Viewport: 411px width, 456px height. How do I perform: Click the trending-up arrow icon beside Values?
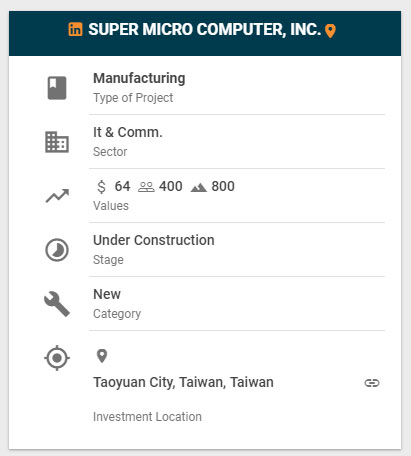tap(57, 196)
